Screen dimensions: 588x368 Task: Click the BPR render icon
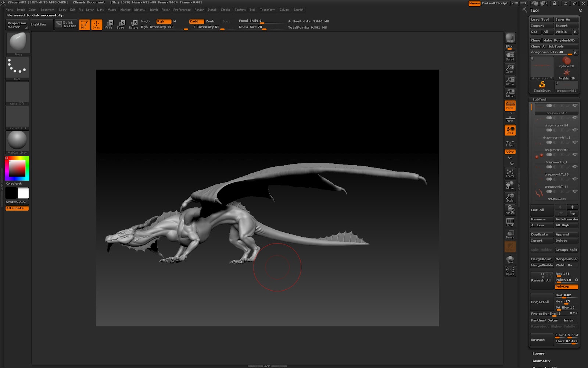pos(510,38)
